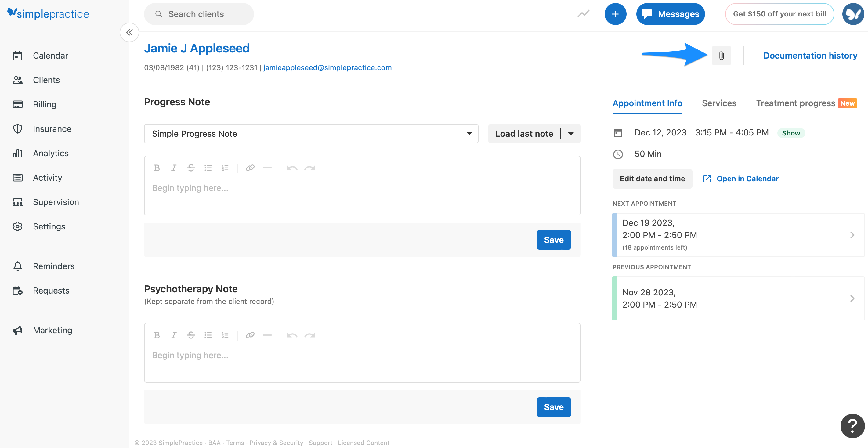The width and height of the screenshot is (868, 448).
Task: Click the paperclip attachment icon
Action: (722, 55)
